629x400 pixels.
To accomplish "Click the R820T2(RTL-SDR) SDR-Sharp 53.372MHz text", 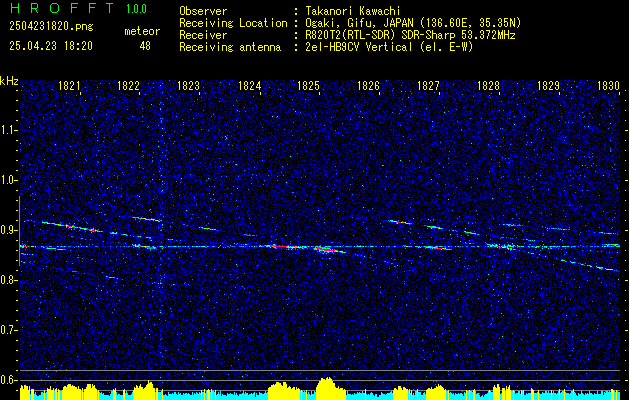I will (408, 35).
